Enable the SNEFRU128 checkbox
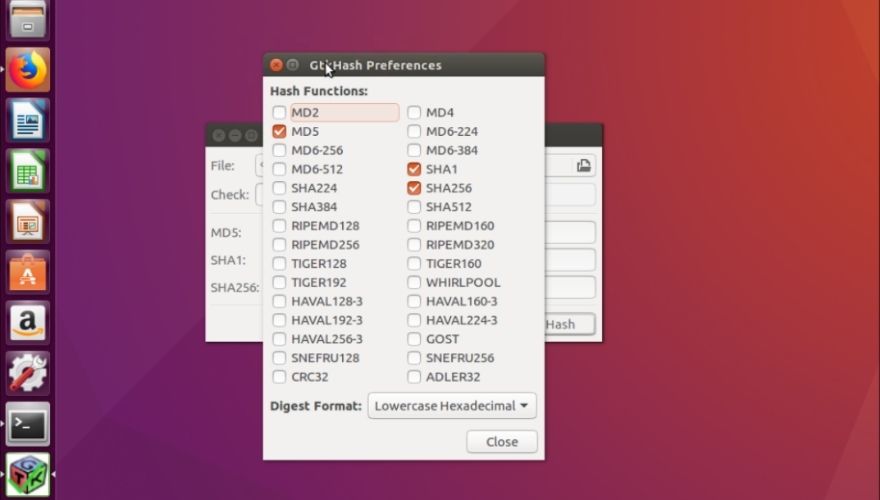This screenshot has height=500, width=880. [x=279, y=358]
